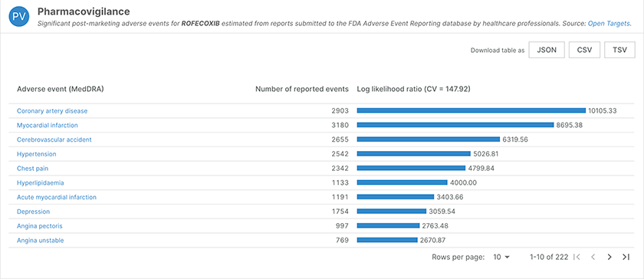This screenshot has height=279, width=644.
Task: Select the ratio value 10105.33
Action: click(603, 111)
